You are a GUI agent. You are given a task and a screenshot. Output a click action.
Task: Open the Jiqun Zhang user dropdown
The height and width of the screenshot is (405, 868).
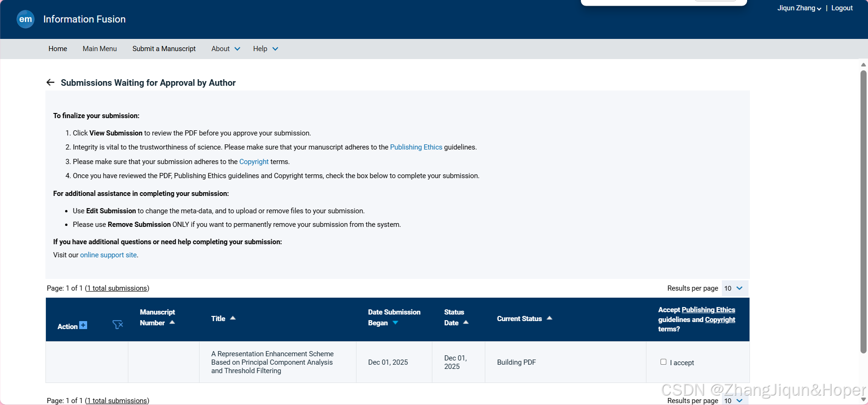(x=799, y=8)
